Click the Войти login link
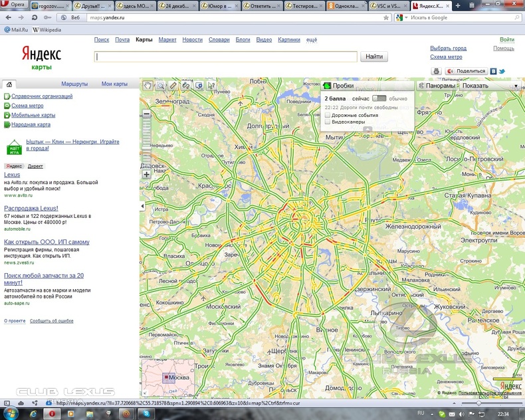The height and width of the screenshot is (420, 525). tap(507, 39)
